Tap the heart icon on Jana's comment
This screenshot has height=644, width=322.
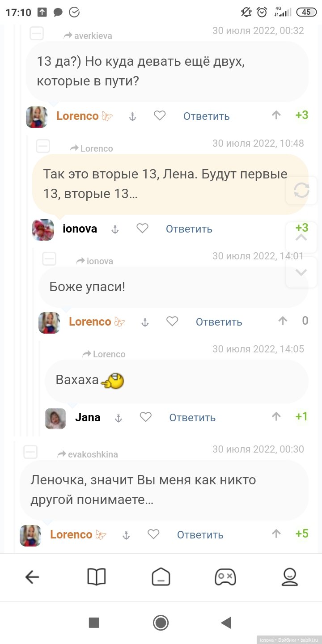145,417
